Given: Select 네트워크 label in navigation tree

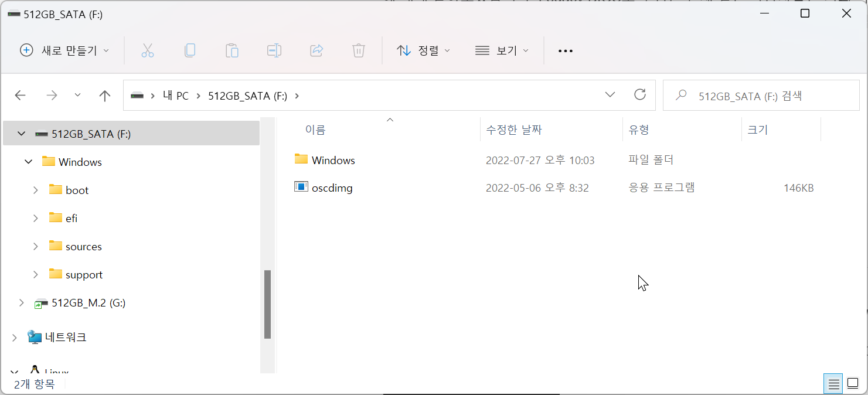Looking at the screenshot, I should [66, 338].
